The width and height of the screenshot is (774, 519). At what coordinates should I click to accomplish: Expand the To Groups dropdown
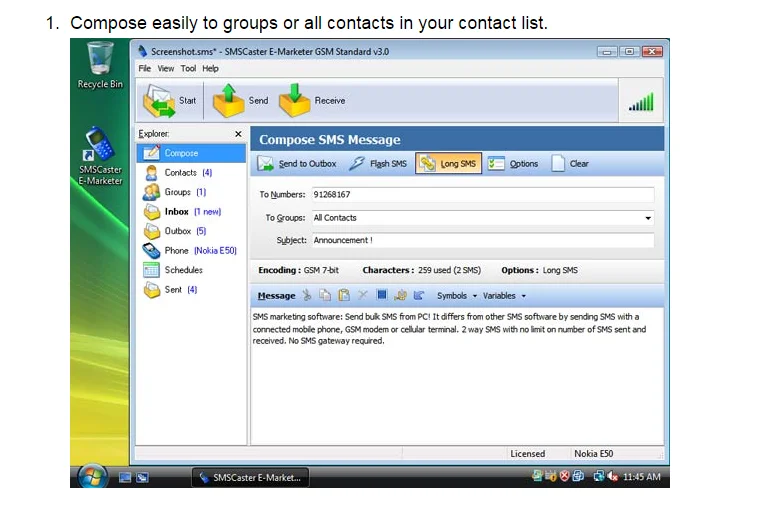click(648, 218)
